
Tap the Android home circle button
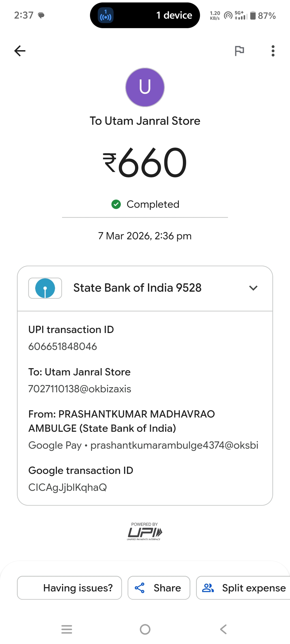pos(145,629)
